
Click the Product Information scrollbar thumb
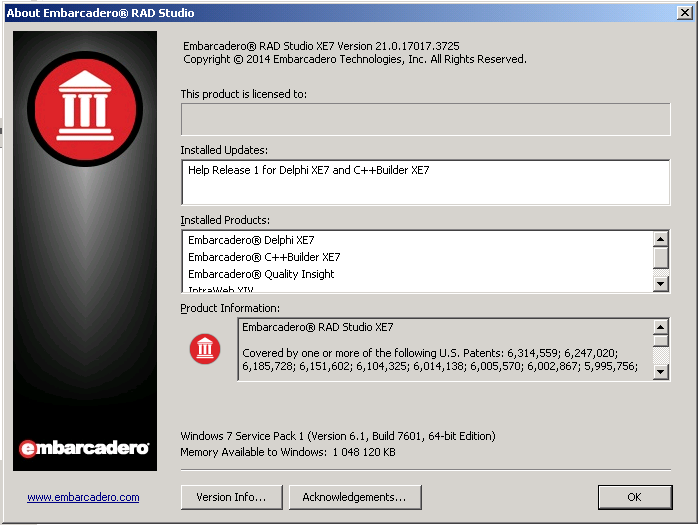[660, 341]
